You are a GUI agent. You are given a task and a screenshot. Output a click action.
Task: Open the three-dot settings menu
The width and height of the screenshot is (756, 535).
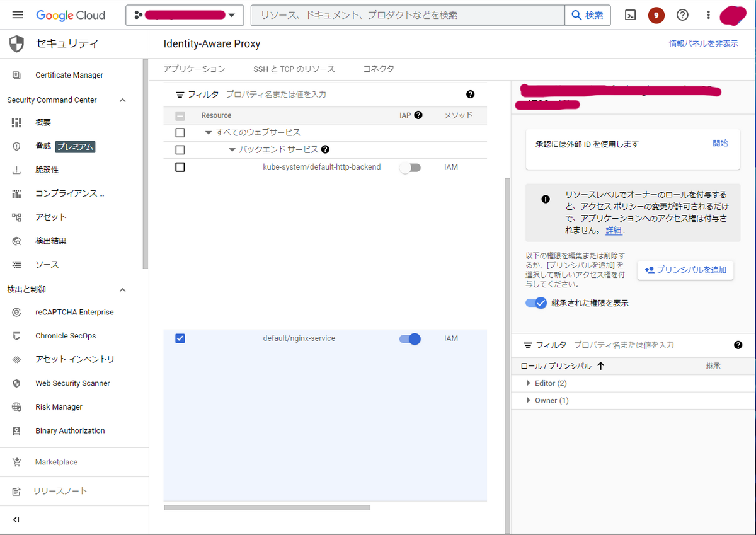pos(709,15)
